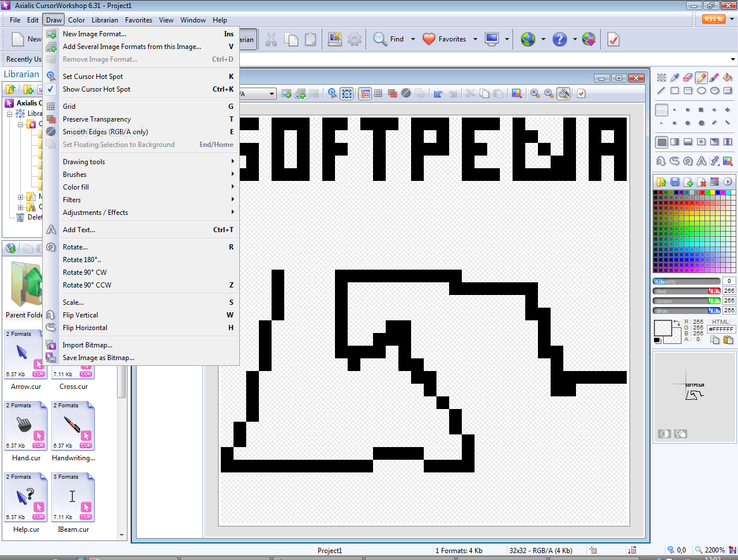Viewport: 738px width, 560px height.
Task: Click the Filters 'f' tool icon
Action: click(714, 161)
